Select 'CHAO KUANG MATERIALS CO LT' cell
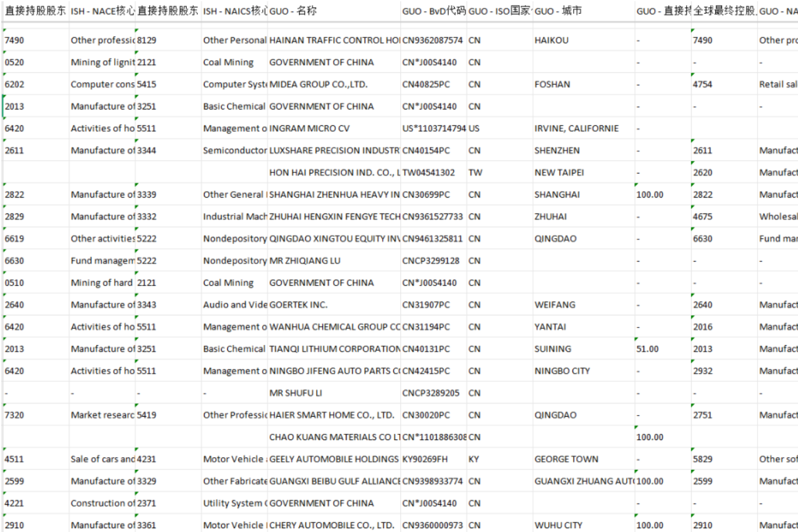This screenshot has width=798, height=532. pyautogui.click(x=334, y=437)
